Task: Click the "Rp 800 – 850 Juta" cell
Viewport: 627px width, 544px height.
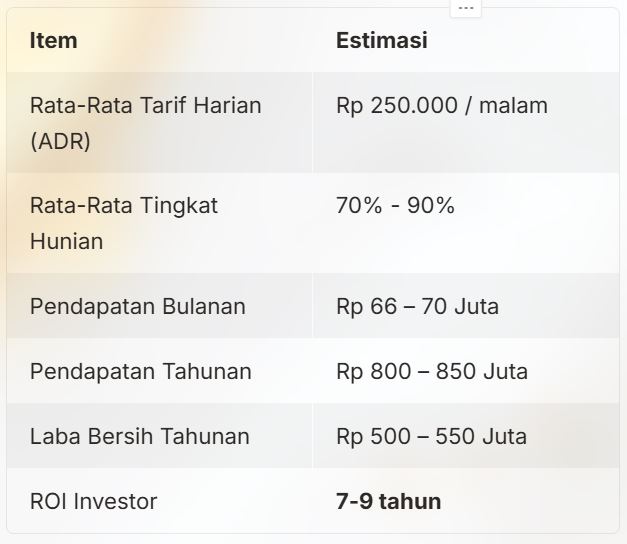Action: tap(431, 371)
